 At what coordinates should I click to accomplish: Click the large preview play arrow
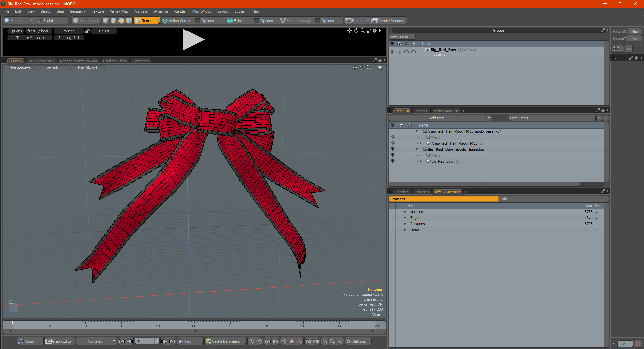[194, 40]
